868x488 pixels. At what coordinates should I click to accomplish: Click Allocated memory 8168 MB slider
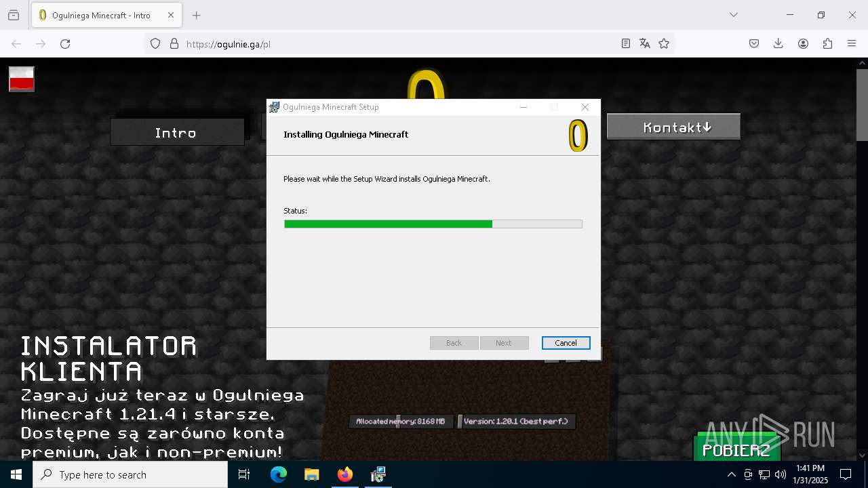pos(401,422)
